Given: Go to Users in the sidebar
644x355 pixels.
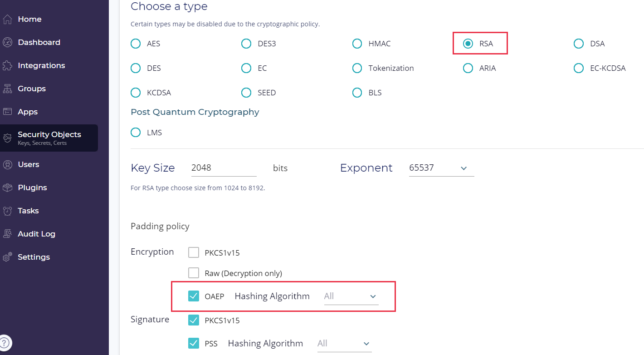Looking at the screenshot, I should pos(28,164).
